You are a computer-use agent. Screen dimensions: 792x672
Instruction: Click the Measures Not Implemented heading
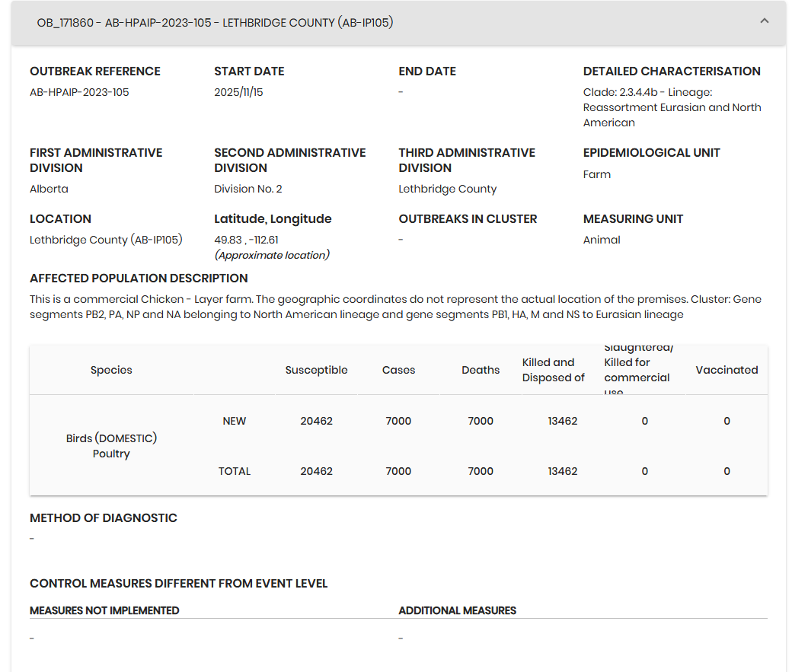[104, 610]
